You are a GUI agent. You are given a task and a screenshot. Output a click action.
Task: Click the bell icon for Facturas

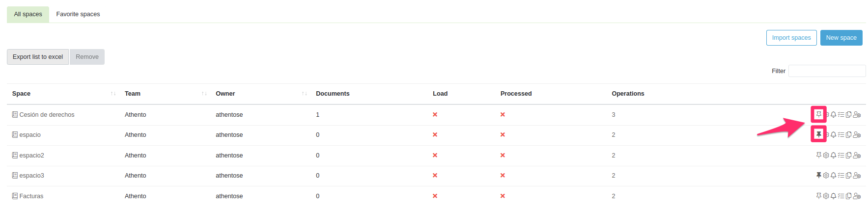pyautogui.click(x=834, y=196)
